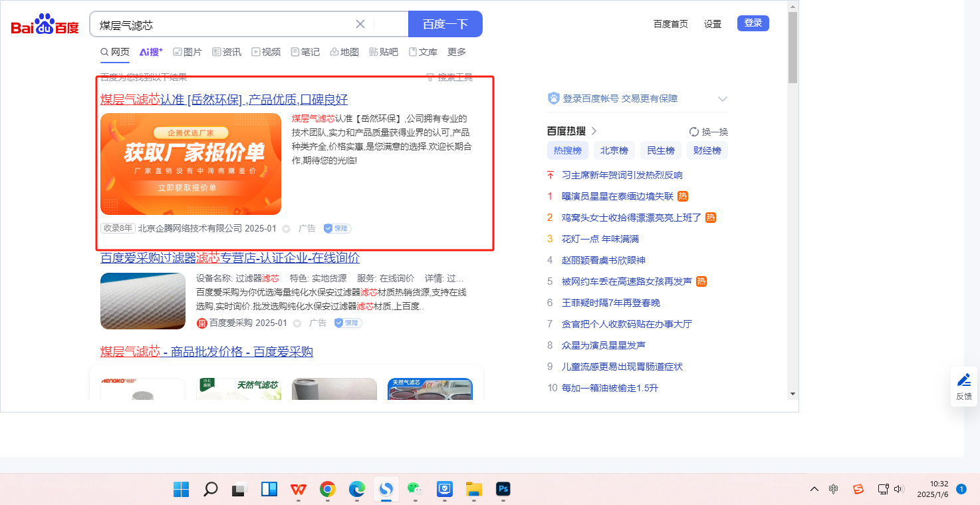Viewport: 980px width, 505px height.
Task: Select the 热搜榜 hot list tab
Action: pyautogui.click(x=568, y=150)
